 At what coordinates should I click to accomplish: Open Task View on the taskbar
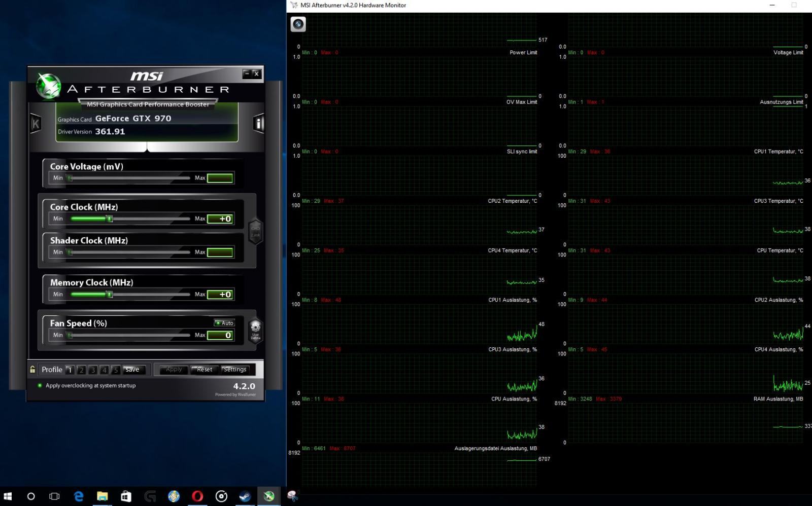54,496
